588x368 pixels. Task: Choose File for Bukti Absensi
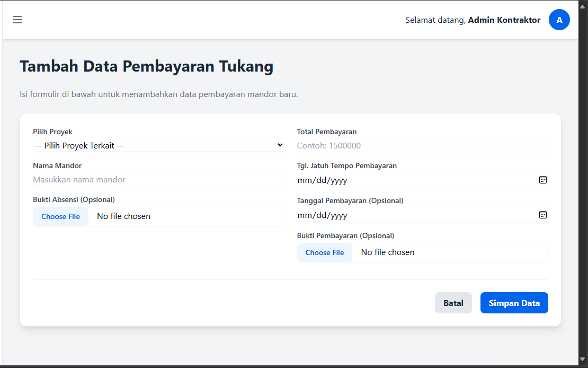60,216
